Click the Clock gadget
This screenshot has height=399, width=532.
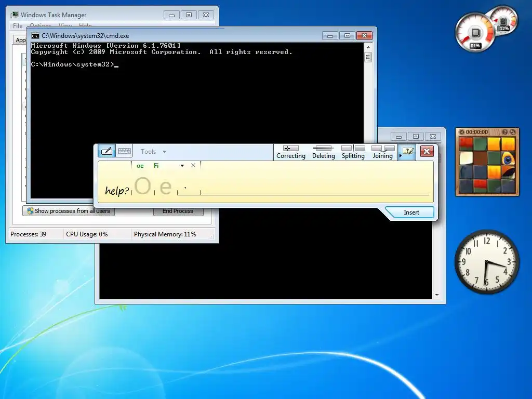click(486, 262)
